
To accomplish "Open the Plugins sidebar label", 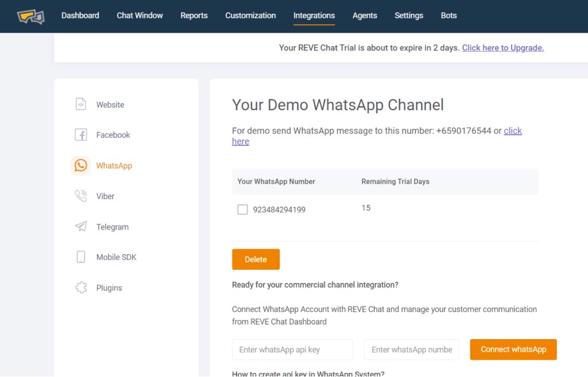I will (x=109, y=288).
